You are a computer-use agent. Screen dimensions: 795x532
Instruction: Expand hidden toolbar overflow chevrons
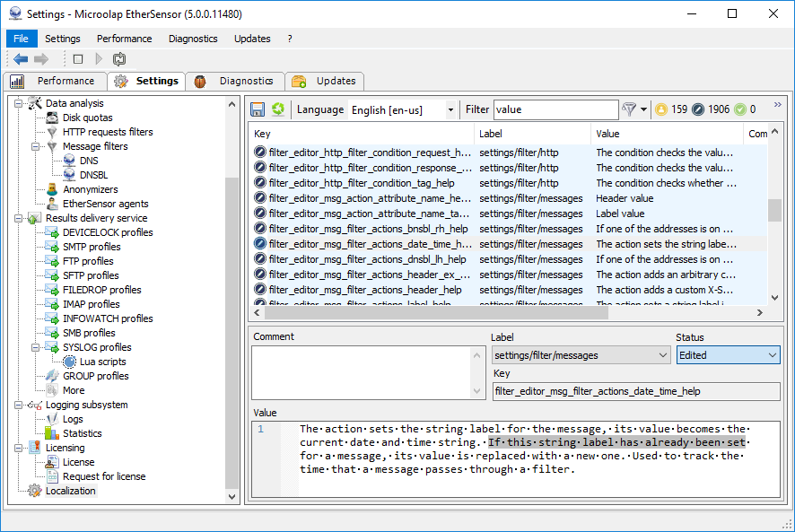tap(778, 105)
